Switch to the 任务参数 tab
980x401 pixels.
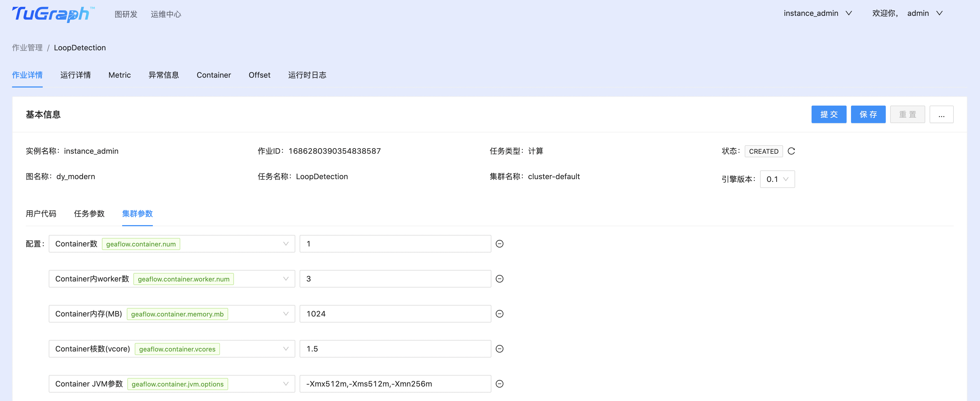tap(89, 214)
